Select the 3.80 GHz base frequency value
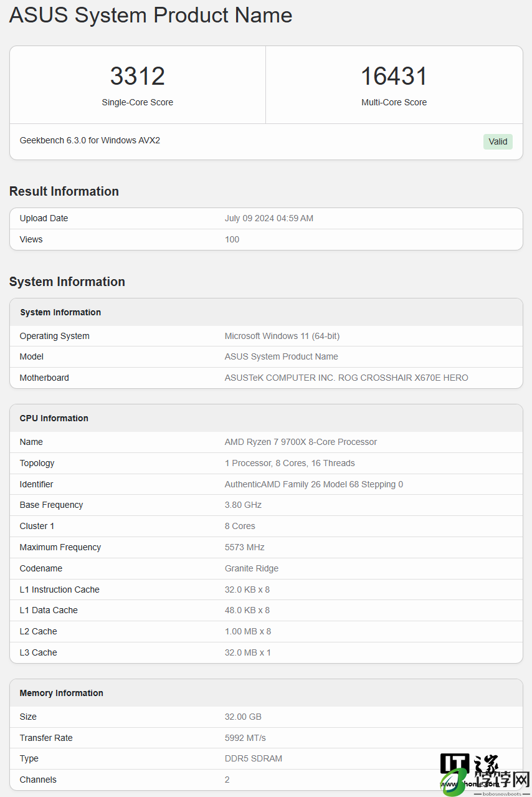532x797 pixels. tap(243, 505)
